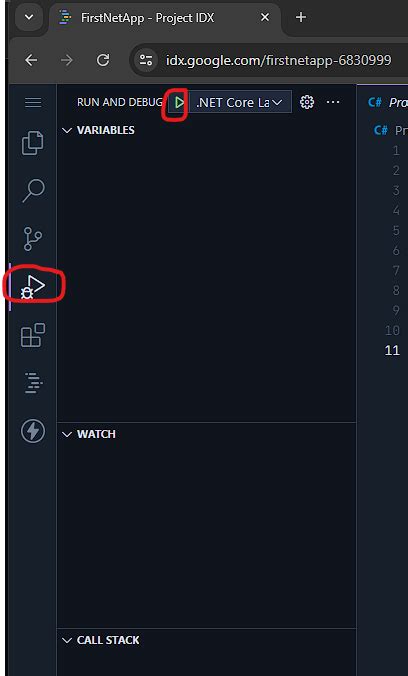Open a new browser tab
Screen dimensions: 408x676
[x=301, y=17]
